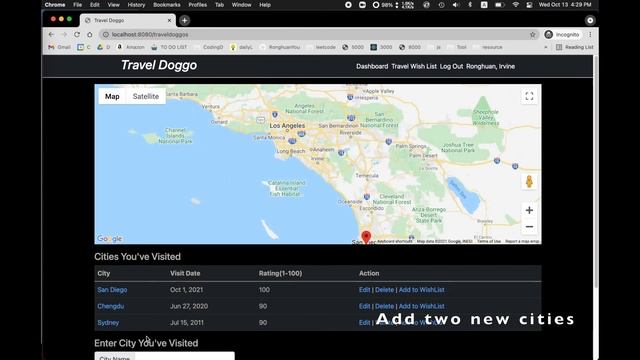Open the leetcode bookmark folder
Screen dimensions: 640x360
(x=322, y=47)
